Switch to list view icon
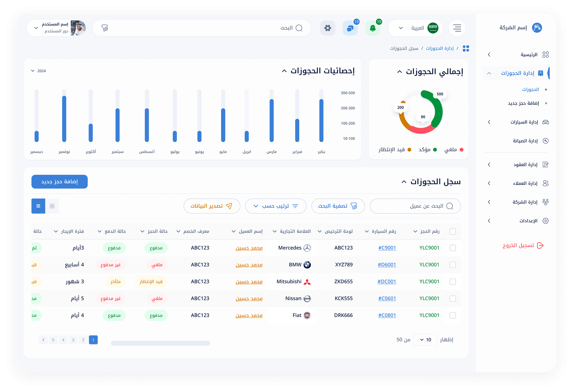Image resolution: width=573 pixels, height=392 pixels. [38, 206]
